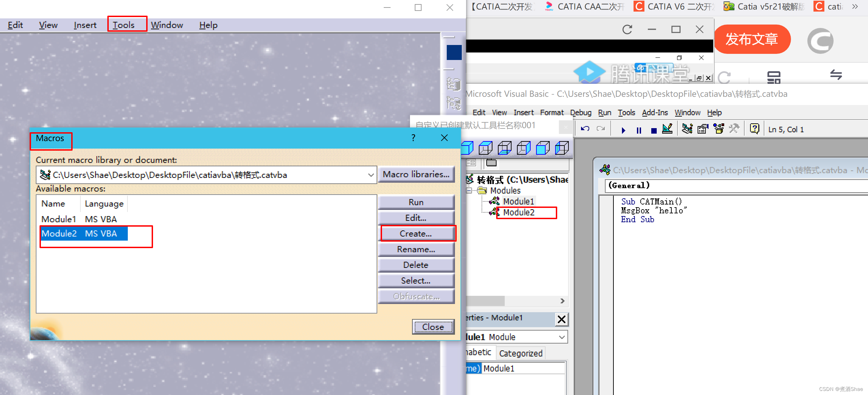Click the Macro libraries... button
Image resolution: width=868 pixels, height=395 pixels.
point(416,174)
